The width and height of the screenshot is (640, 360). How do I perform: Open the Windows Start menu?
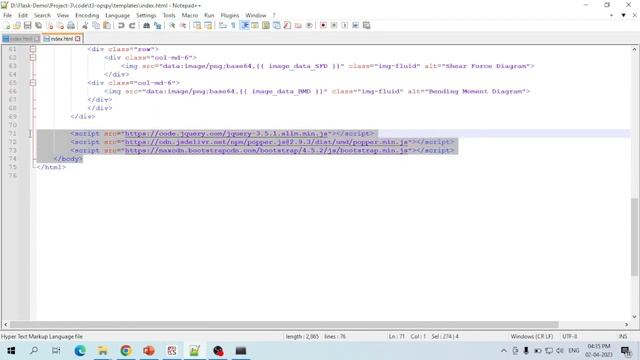[11, 351]
